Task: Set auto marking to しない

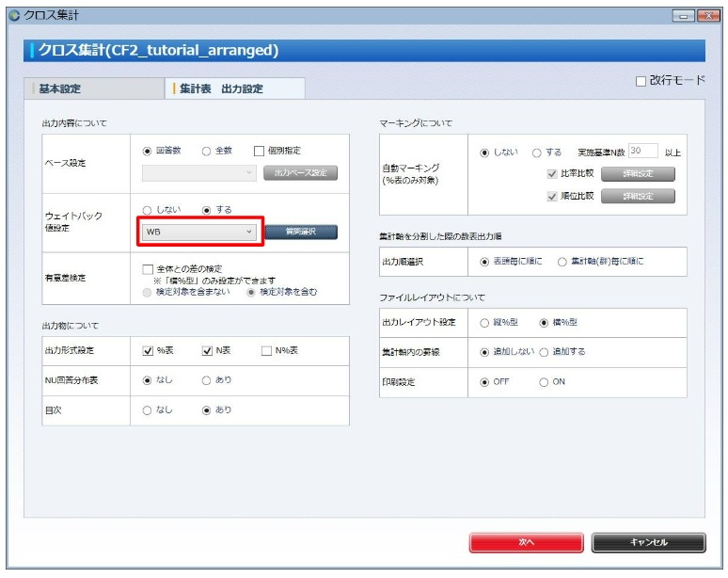Action: coord(484,153)
